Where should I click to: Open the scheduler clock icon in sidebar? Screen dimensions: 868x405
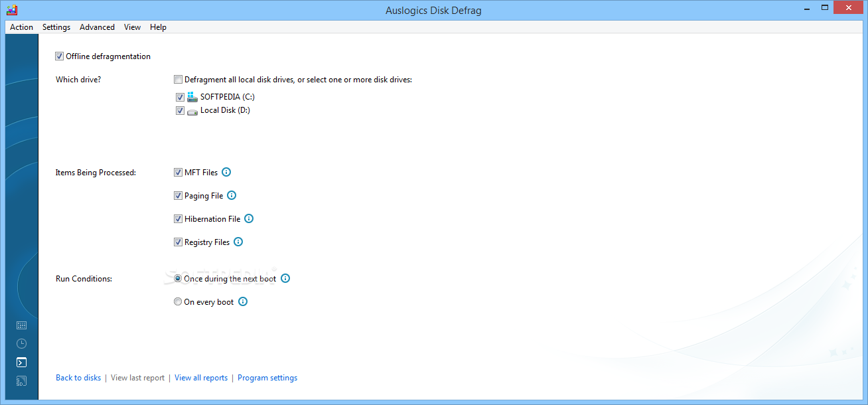click(x=21, y=344)
